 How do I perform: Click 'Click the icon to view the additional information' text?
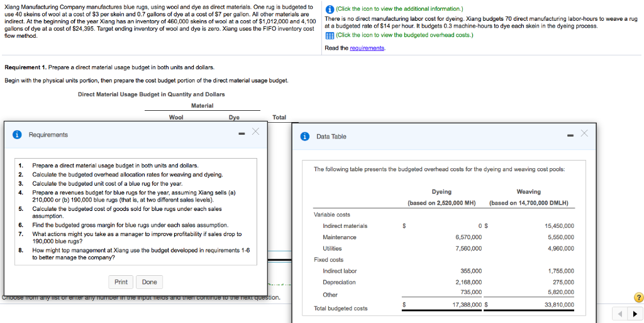[x=400, y=9]
